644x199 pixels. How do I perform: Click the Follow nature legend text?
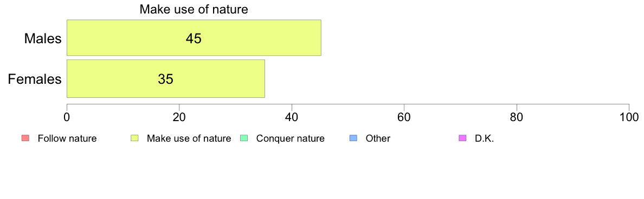click(67, 138)
